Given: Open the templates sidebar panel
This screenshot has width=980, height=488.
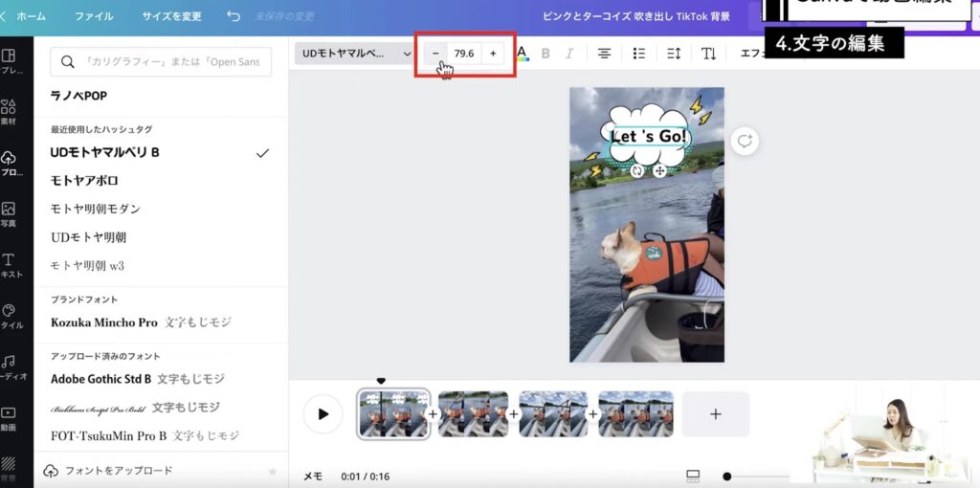Looking at the screenshot, I should [10, 62].
